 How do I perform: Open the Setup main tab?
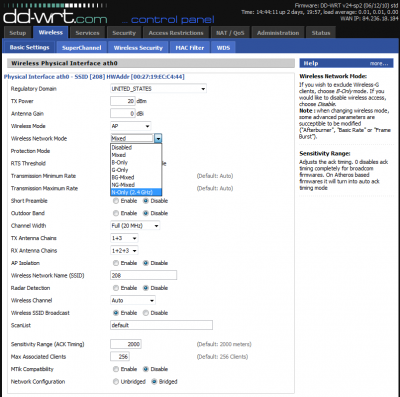click(x=18, y=33)
